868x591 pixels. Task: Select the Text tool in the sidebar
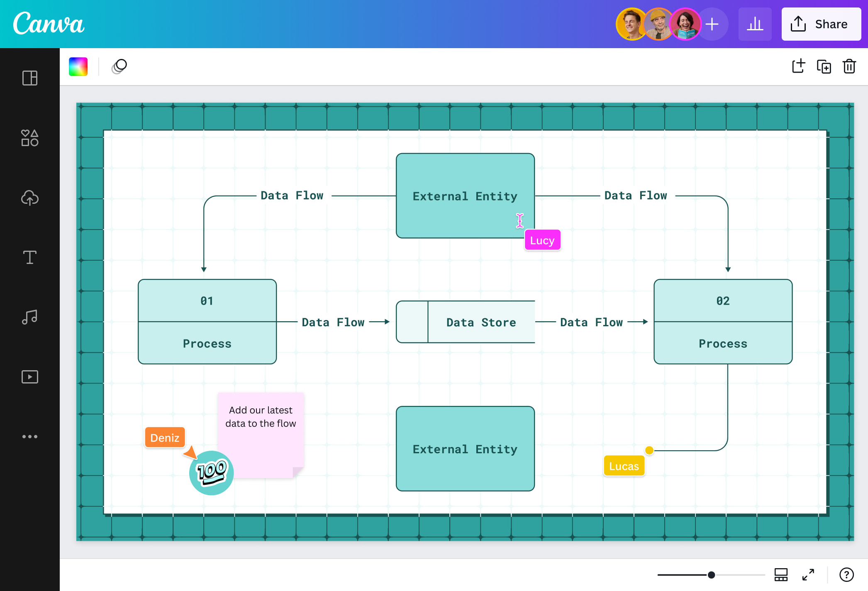tap(29, 257)
